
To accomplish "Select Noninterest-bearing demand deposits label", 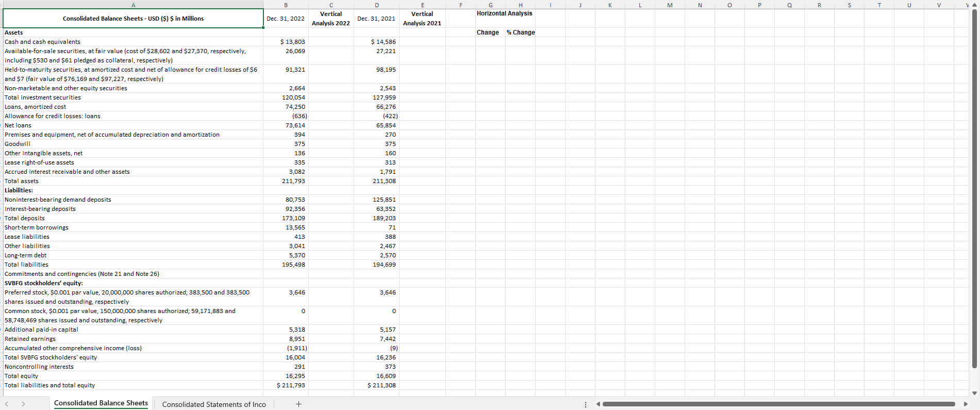I will (x=133, y=200).
